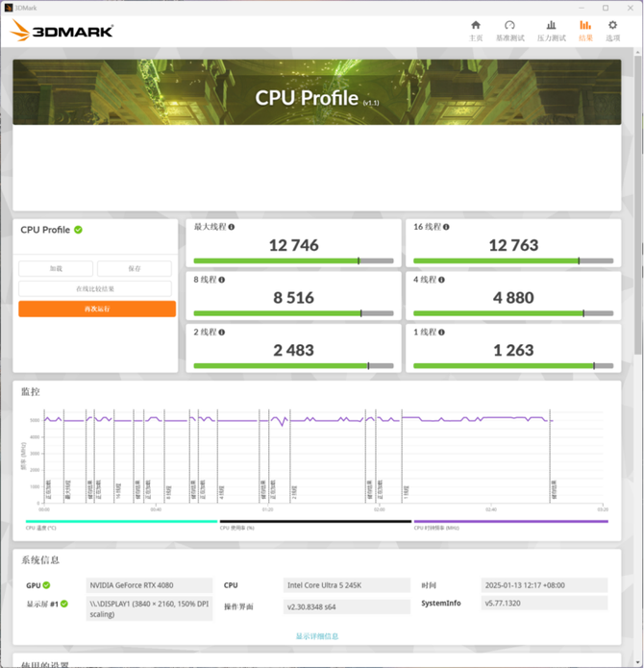This screenshot has height=668, width=644.
Task: Click the score 4 880
Action: click(513, 297)
